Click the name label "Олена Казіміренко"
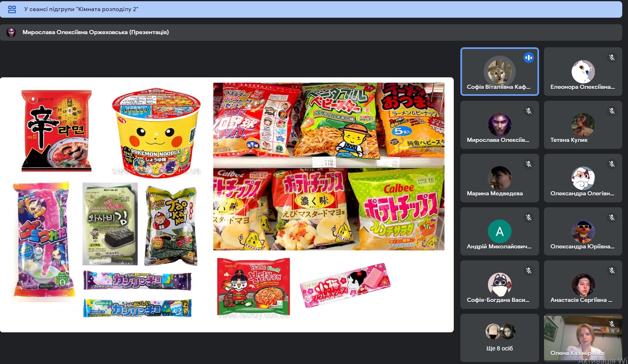This screenshot has width=628, height=364. pyautogui.click(x=577, y=353)
